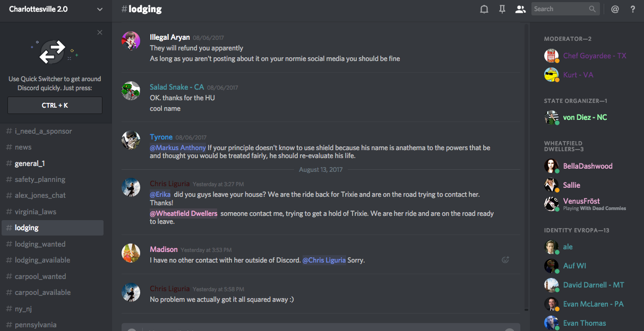Open notification settings bell icon
Screen dimensions: 644x331
(484, 9)
